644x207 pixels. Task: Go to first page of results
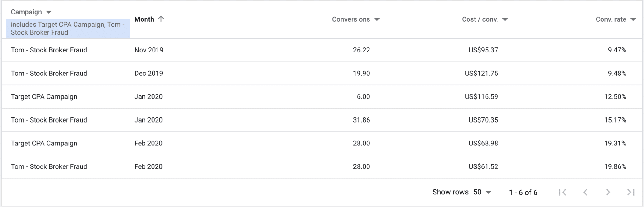coord(563,192)
